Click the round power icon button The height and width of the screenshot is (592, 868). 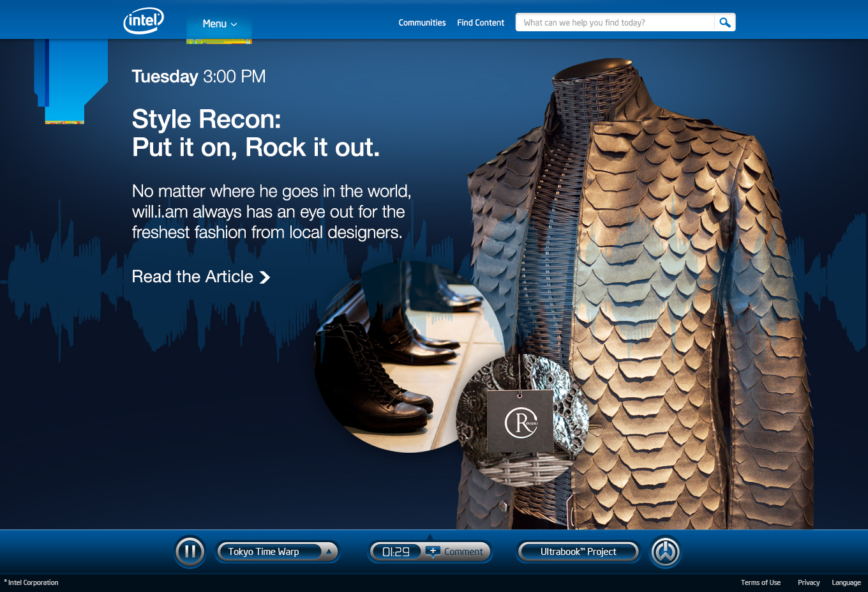[x=666, y=552]
